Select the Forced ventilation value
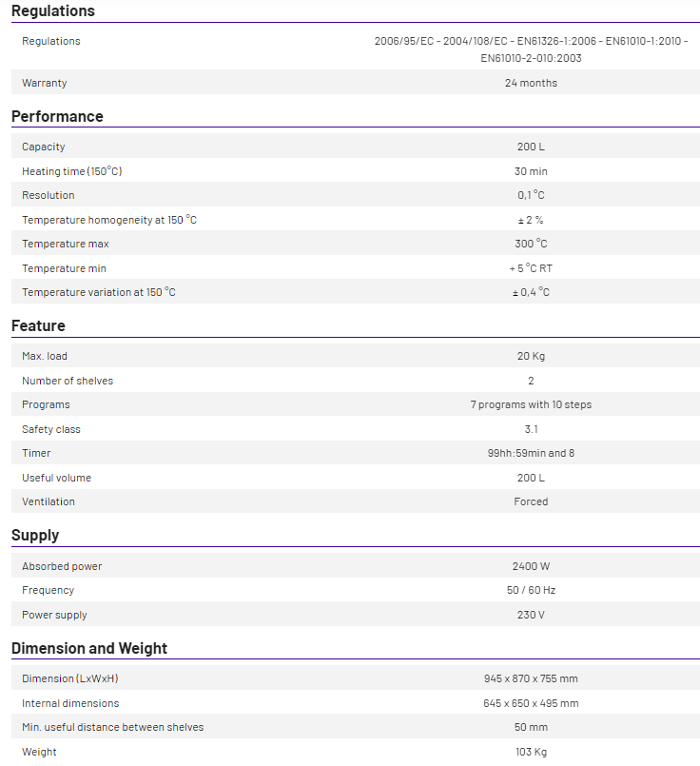This screenshot has height=766, width=700. click(x=531, y=501)
